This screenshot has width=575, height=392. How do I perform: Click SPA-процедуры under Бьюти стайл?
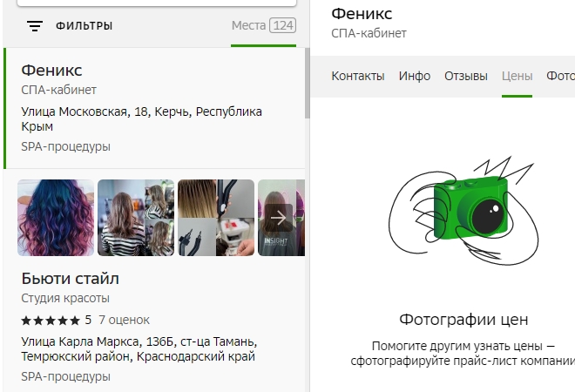[65, 377]
